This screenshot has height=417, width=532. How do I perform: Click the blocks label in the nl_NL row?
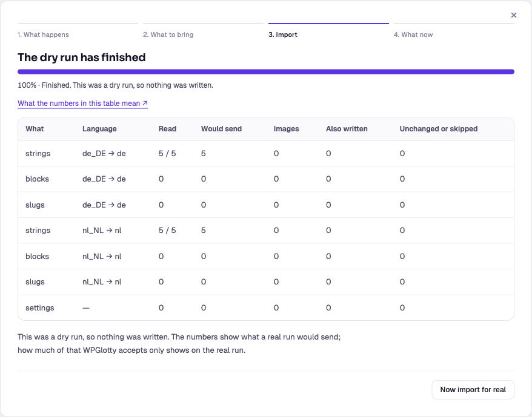pyautogui.click(x=37, y=256)
